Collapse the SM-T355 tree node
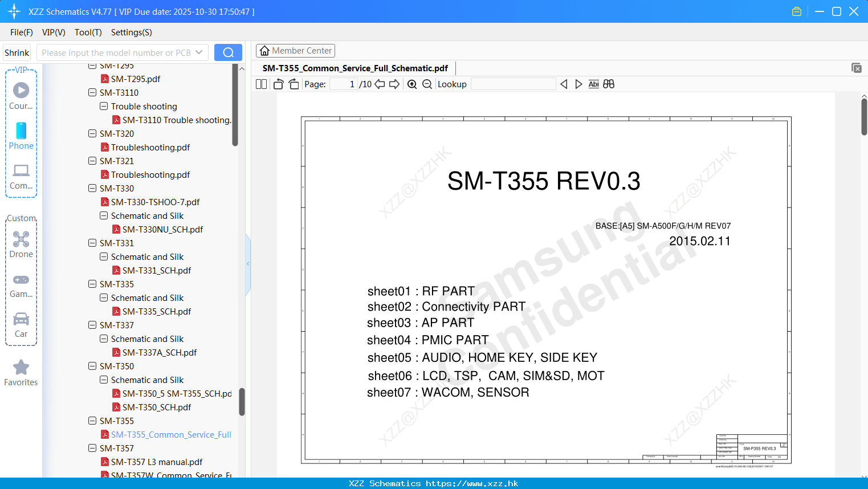 92,421
